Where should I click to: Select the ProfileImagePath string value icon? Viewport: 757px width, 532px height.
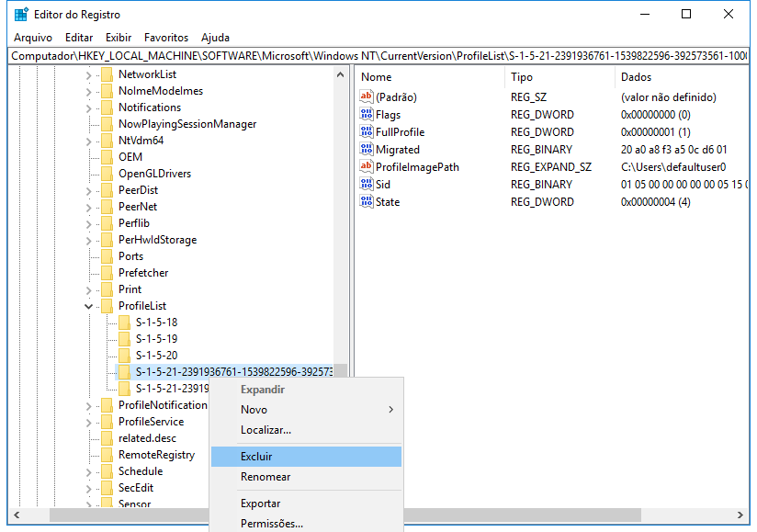[367, 167]
